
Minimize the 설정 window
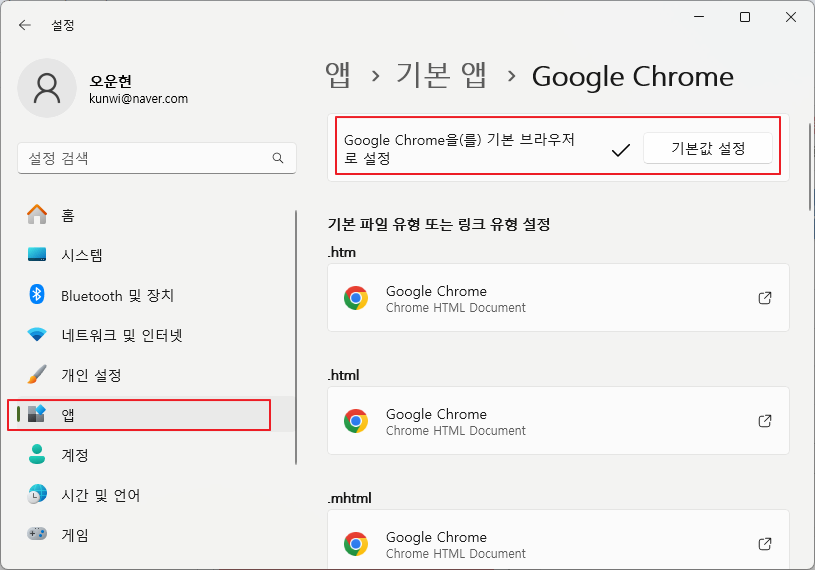(699, 17)
